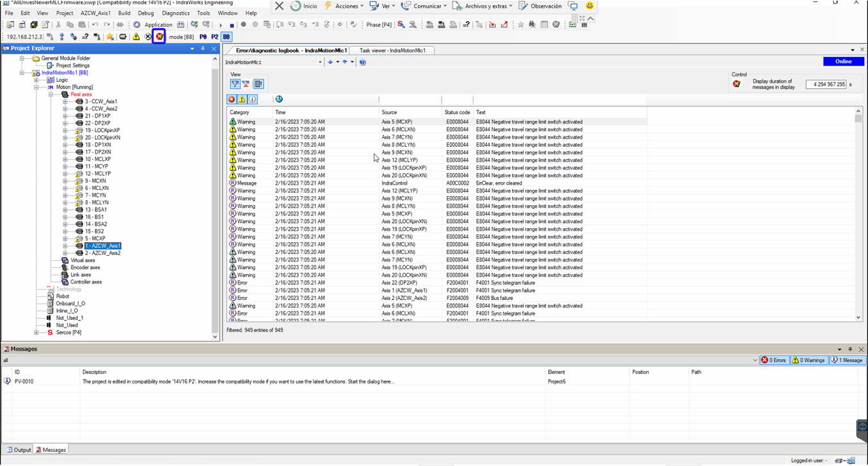Viewport: 868px width, 466px height.
Task: Click the Inicio button in remote bar
Action: tap(304, 6)
